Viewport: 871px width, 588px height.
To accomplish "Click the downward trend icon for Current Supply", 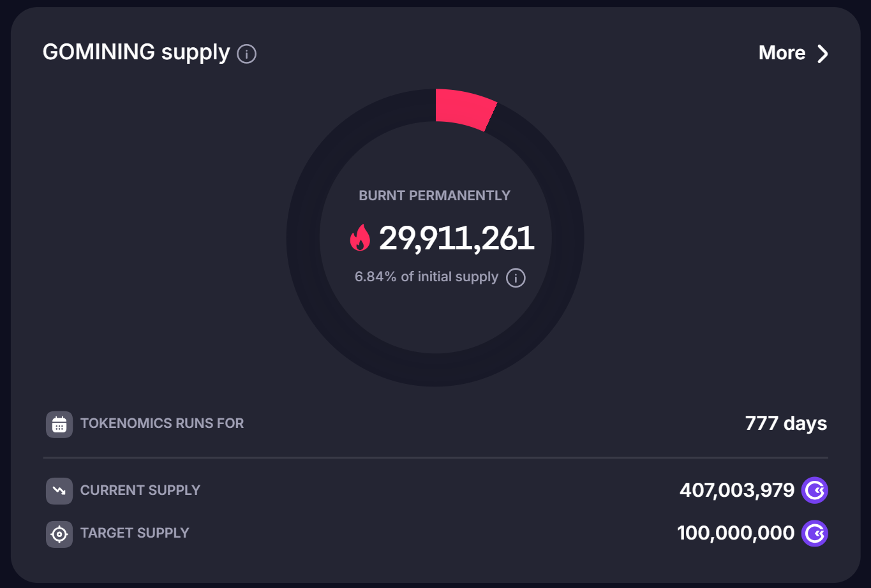I will 59,490.
